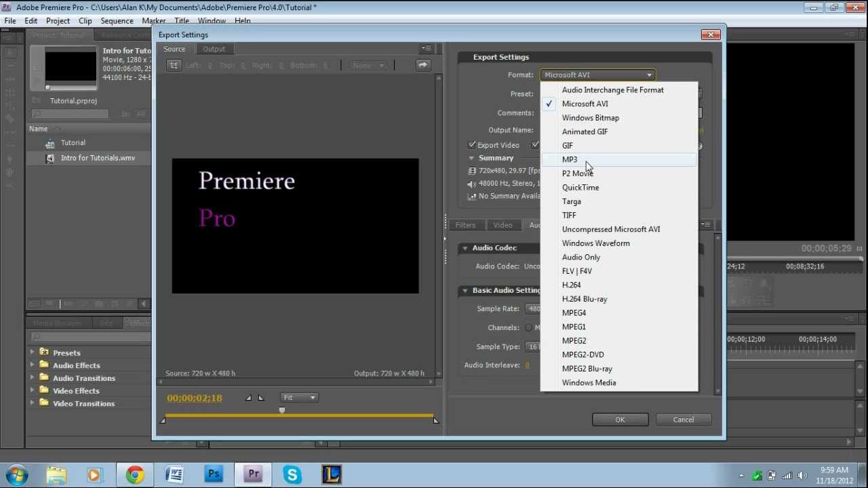Click the Cancel button

[684, 420]
